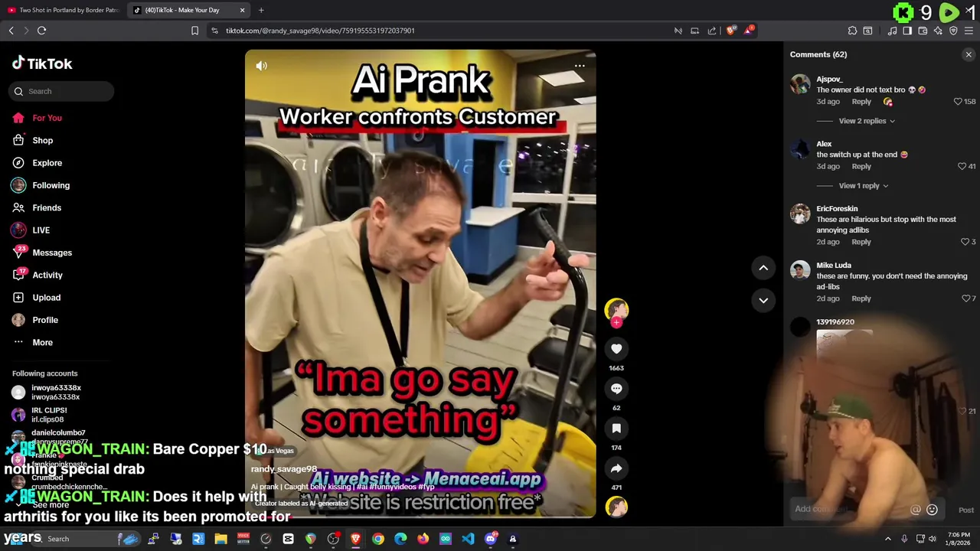980x551 pixels.
Task: Reply to Mike Luda's comment
Action: (x=861, y=298)
